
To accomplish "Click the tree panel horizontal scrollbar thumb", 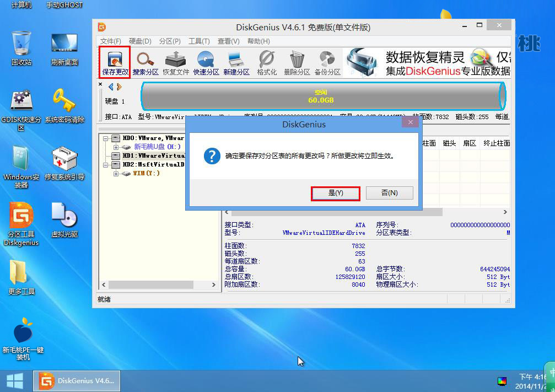I will pyautogui.click(x=151, y=284).
